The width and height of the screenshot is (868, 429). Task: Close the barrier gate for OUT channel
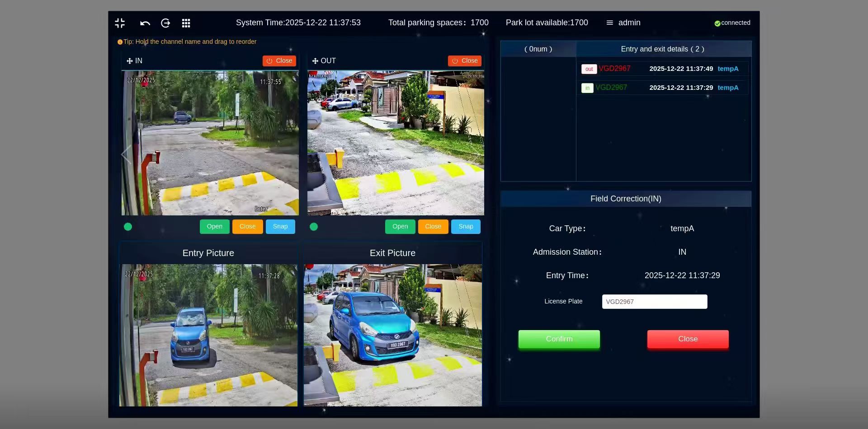pyautogui.click(x=433, y=227)
